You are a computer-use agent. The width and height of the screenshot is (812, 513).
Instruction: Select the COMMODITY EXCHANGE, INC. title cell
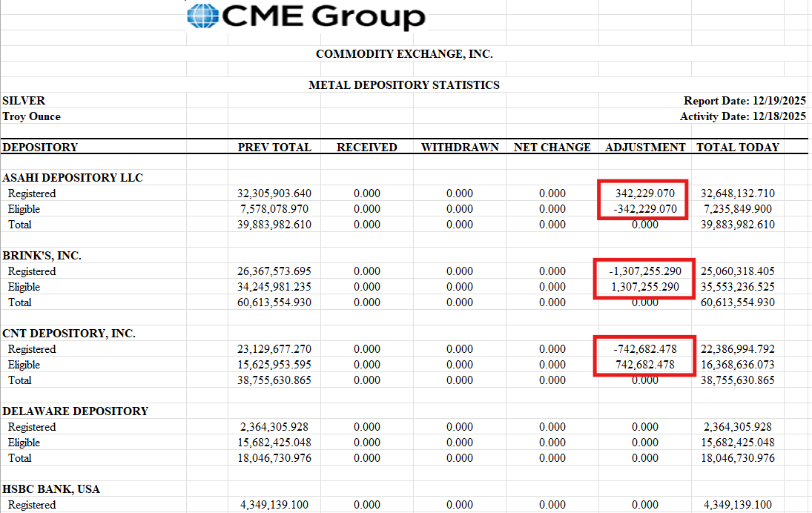(404, 54)
